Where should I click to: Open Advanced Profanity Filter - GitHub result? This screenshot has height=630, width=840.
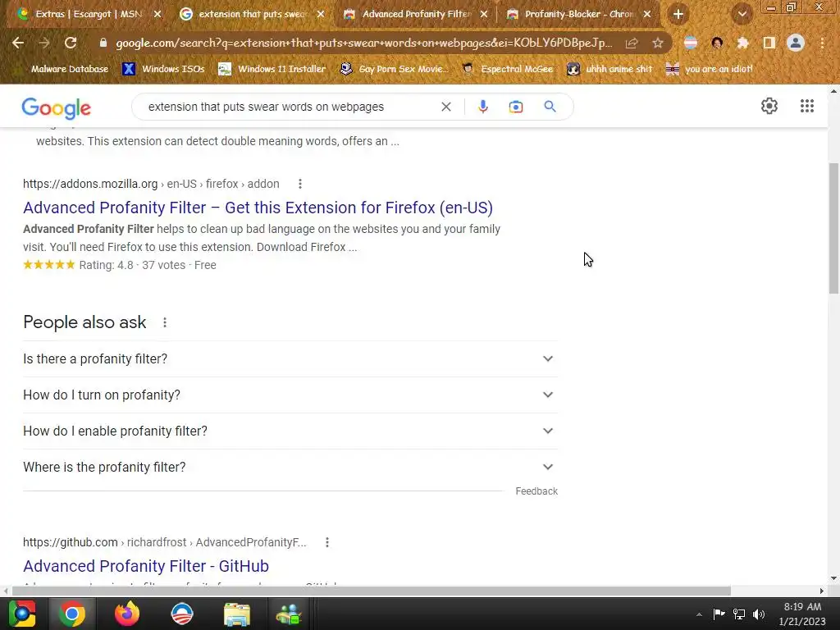146,566
